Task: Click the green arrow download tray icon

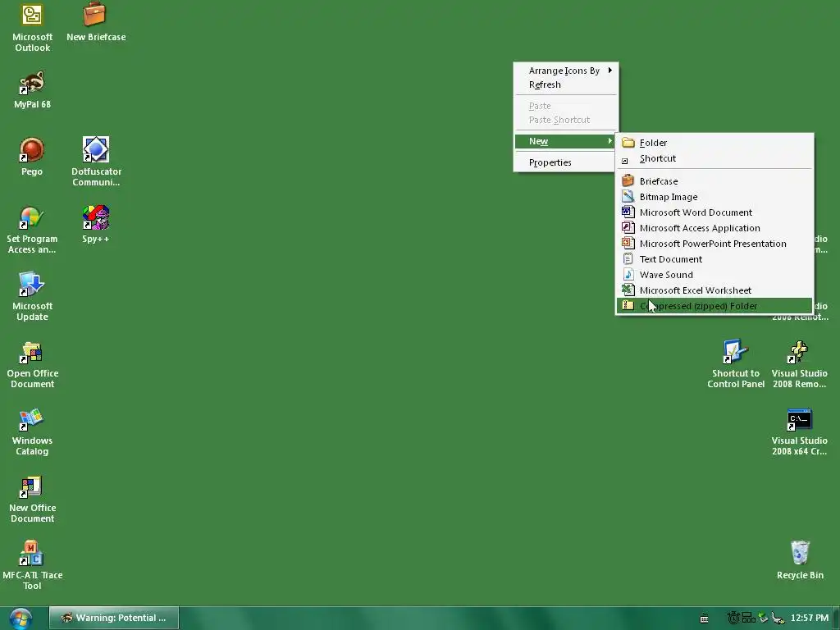Action: pyautogui.click(x=764, y=618)
